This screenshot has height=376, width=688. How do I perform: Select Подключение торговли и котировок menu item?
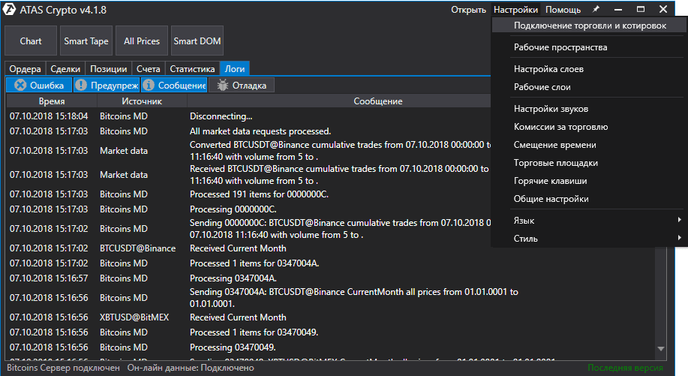click(590, 25)
